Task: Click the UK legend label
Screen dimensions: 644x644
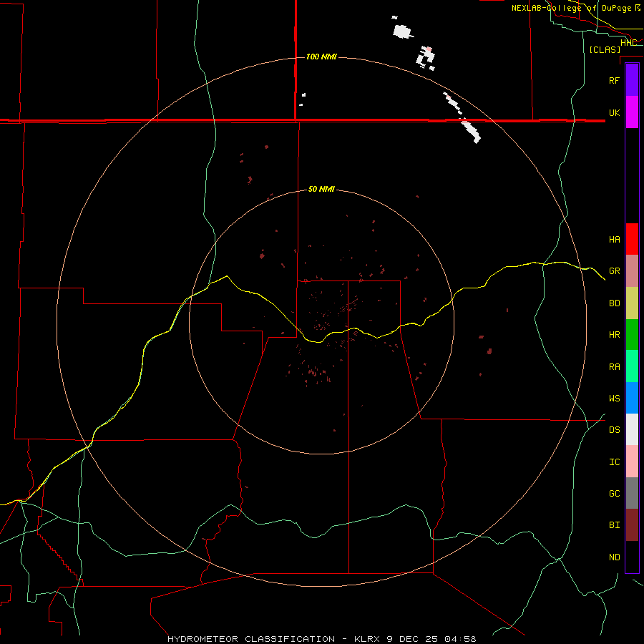Action: click(615, 112)
